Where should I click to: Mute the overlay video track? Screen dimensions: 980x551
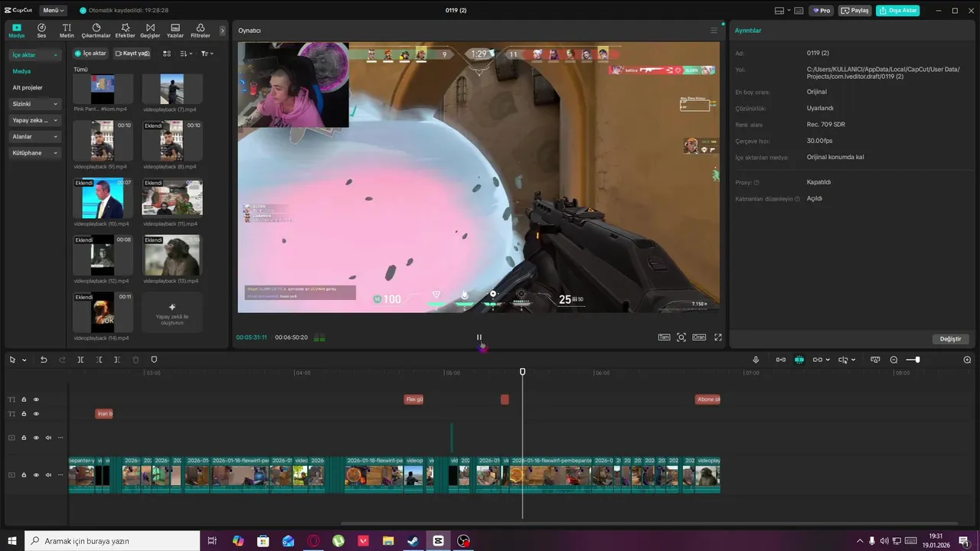point(48,438)
